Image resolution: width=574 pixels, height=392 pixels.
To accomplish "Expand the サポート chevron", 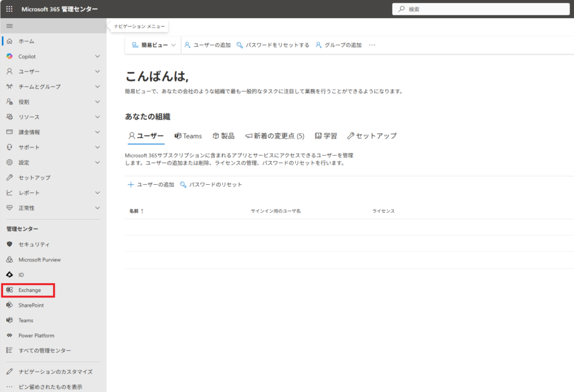I will (x=97, y=147).
